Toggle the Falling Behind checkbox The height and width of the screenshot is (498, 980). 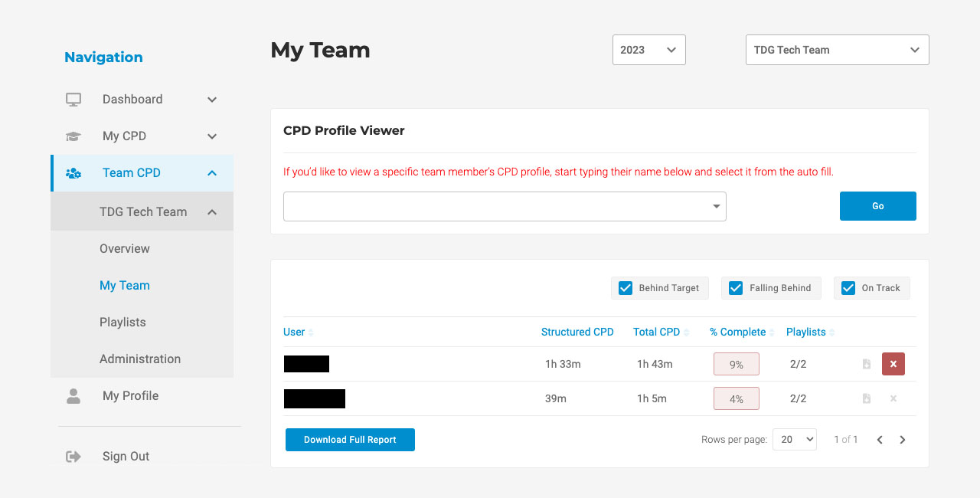(x=736, y=288)
